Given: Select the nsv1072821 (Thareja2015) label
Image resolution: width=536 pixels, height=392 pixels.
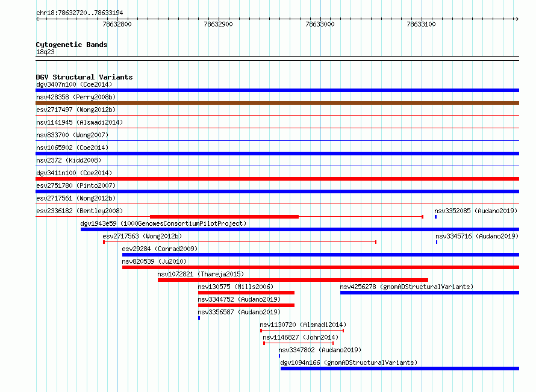Looking at the screenshot, I should (x=201, y=274).
